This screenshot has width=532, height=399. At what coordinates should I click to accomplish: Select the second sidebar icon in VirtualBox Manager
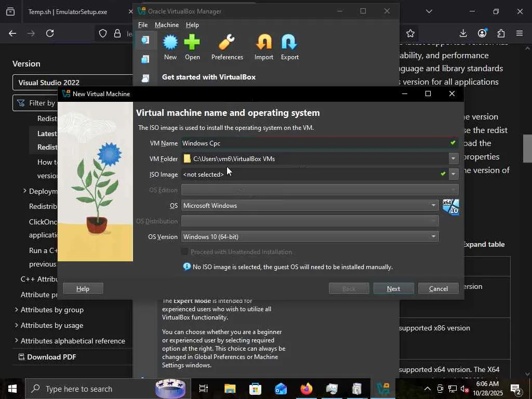pos(145,59)
